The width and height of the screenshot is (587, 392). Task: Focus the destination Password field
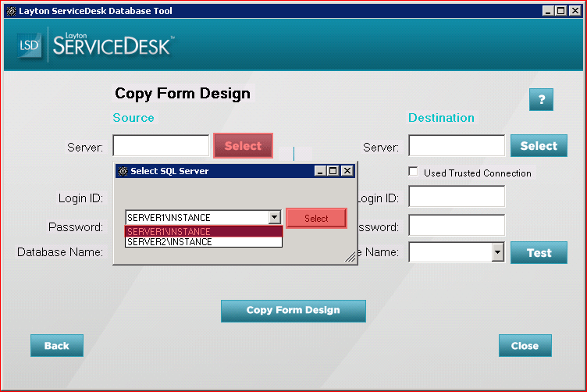click(457, 226)
